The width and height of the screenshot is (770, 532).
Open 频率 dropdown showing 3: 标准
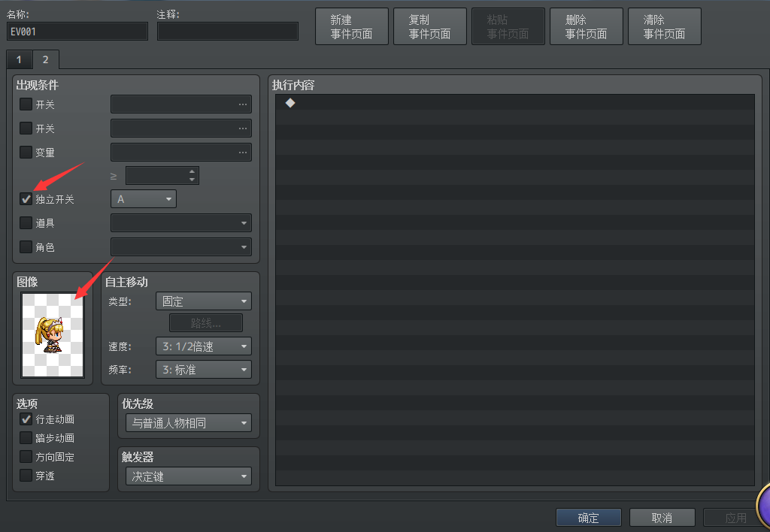(x=204, y=370)
